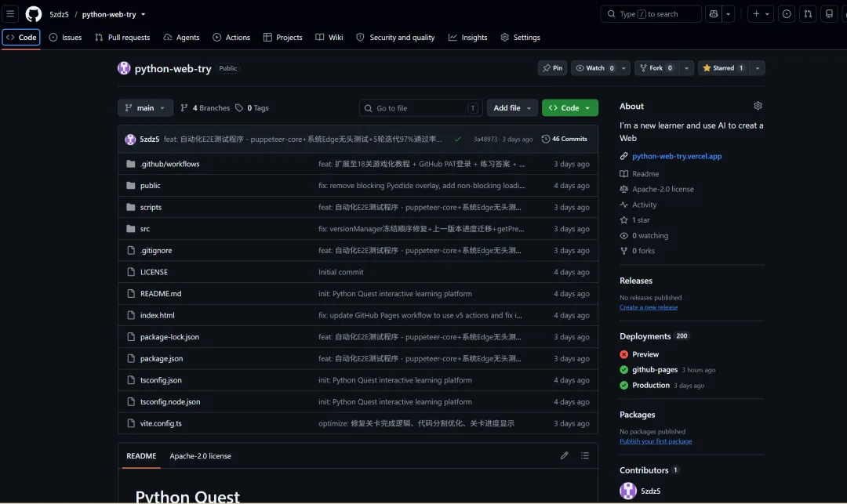Select the Apache-2.0 license README tab
This screenshot has width=847, height=504.
201,456
